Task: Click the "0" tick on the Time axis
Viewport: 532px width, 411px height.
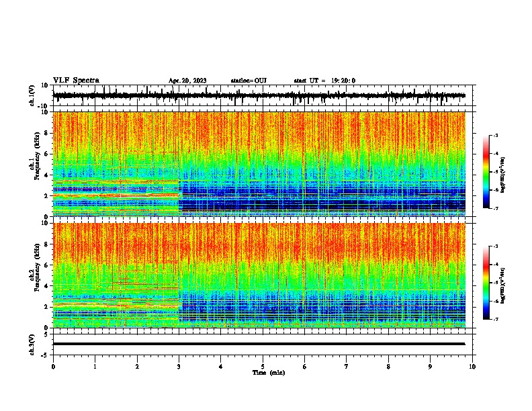Action: [x=53, y=367]
